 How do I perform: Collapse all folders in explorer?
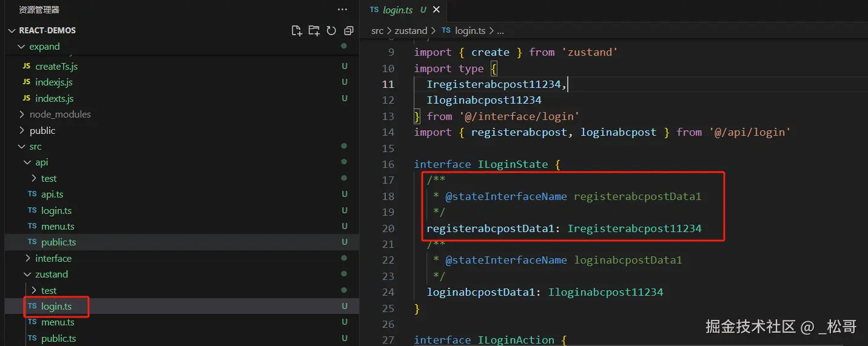click(348, 30)
